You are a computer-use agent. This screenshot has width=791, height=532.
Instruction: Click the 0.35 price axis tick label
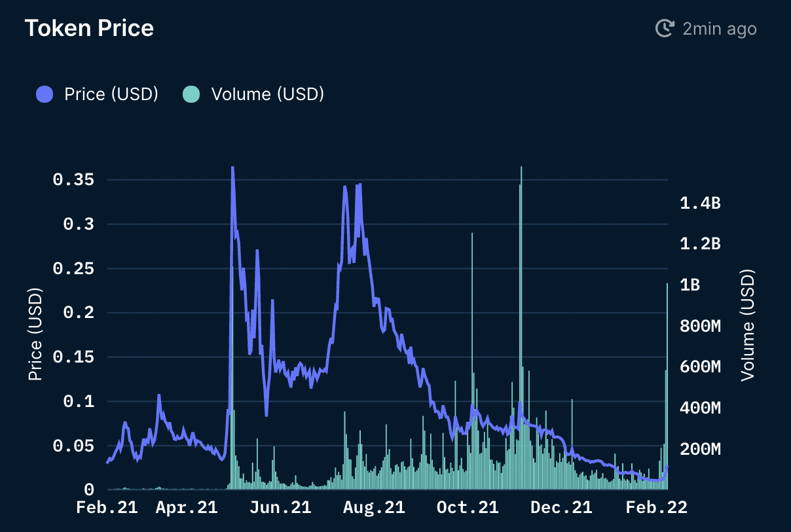73,179
